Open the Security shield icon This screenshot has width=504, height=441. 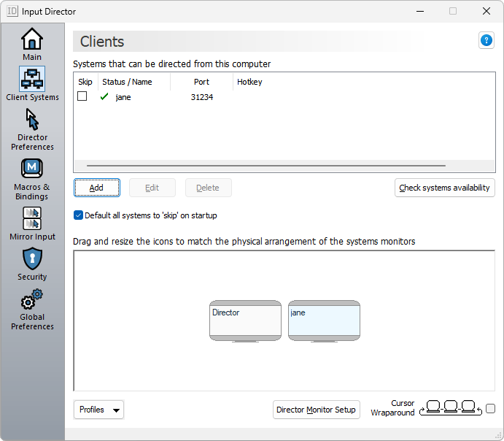(32, 258)
